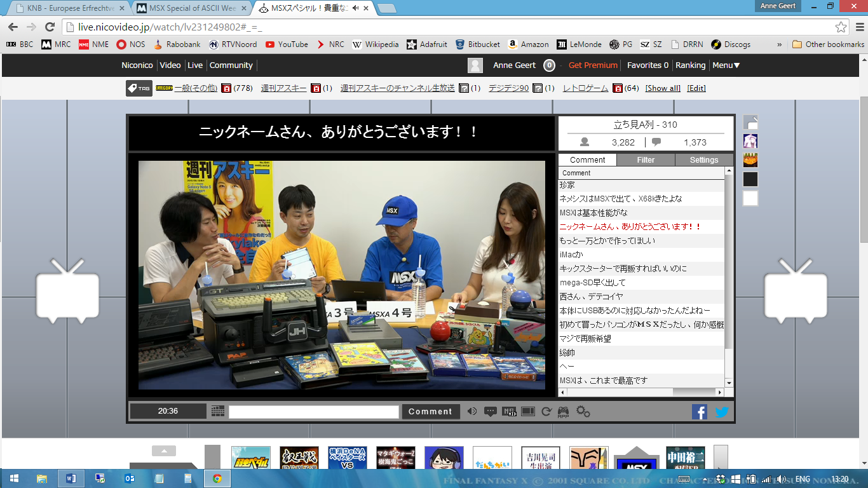Select the Comment tab
This screenshot has width=868, height=488.
(588, 160)
